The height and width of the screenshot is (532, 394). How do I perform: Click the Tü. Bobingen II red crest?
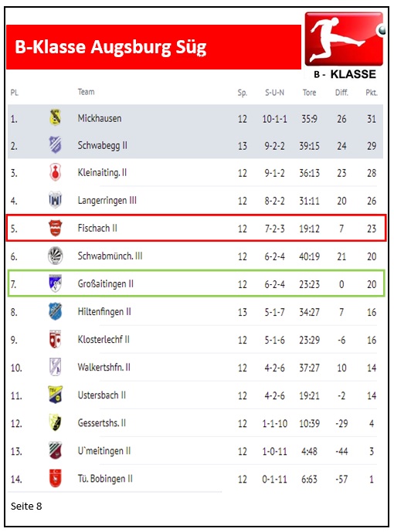coord(55,478)
